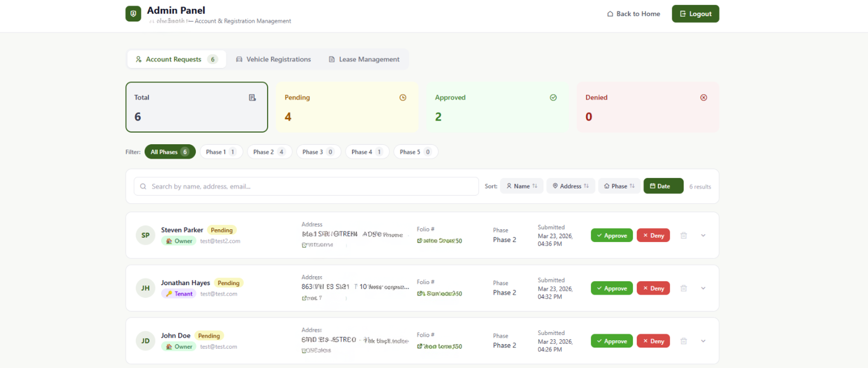
Task: Select the All Phases filter chip
Action: [x=169, y=152]
